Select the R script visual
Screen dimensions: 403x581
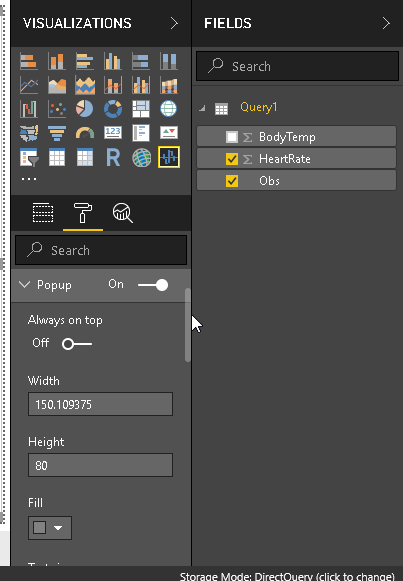coord(113,157)
